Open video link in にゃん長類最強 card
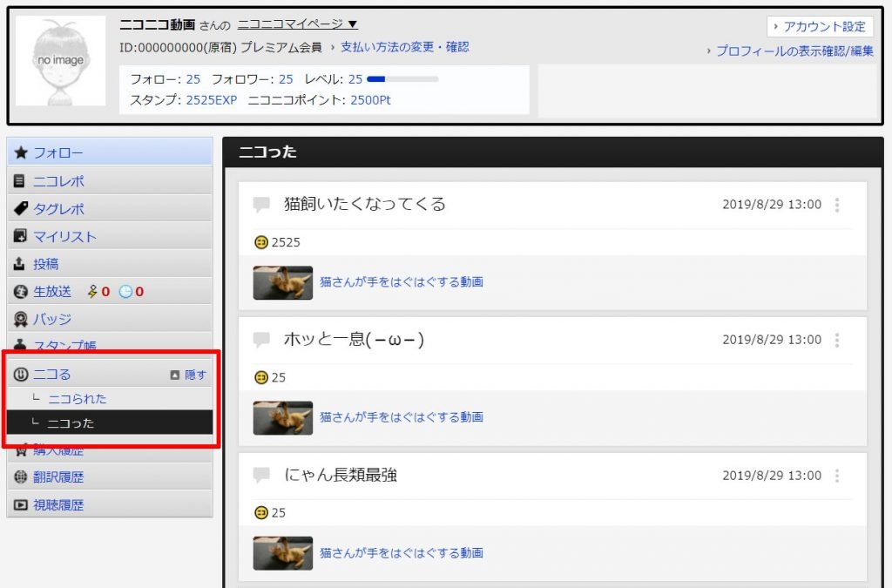892x588 pixels. tap(401, 553)
